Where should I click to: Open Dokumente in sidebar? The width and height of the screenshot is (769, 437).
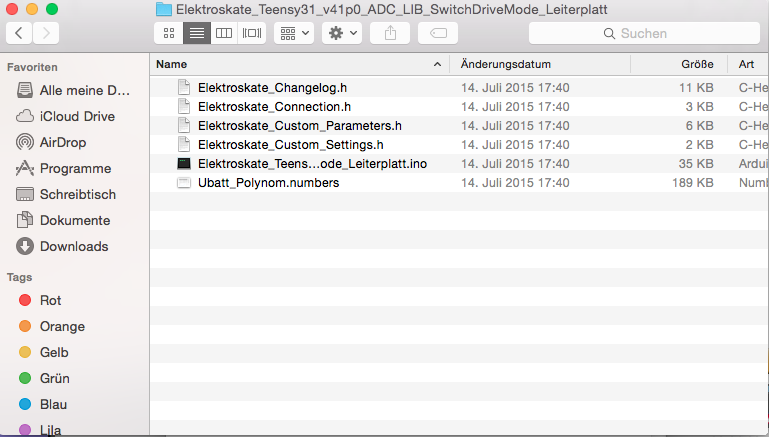point(75,220)
